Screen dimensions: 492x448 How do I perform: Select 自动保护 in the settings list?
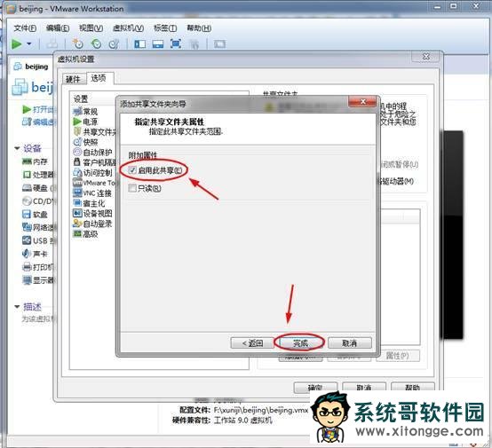pos(93,152)
